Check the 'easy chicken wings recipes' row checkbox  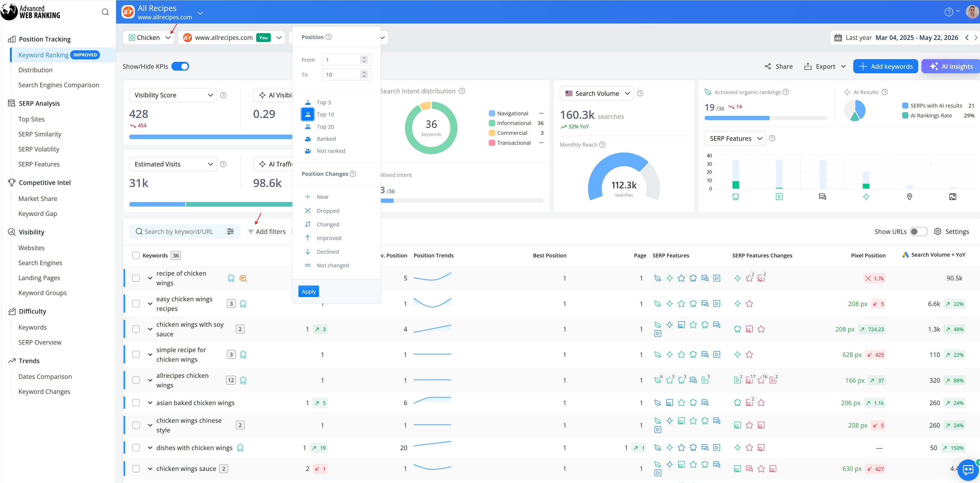click(x=136, y=304)
